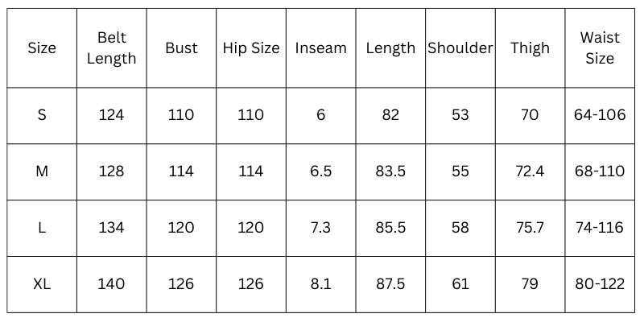Click the Size column header

tap(42, 48)
